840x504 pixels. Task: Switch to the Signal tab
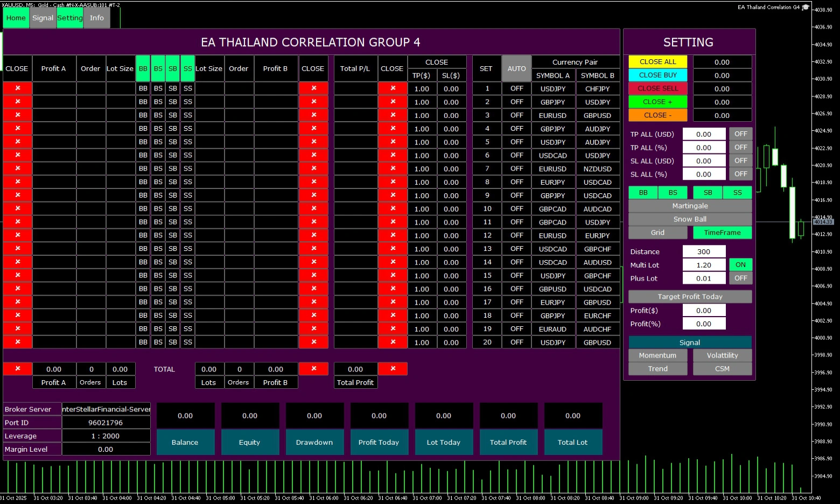point(43,18)
